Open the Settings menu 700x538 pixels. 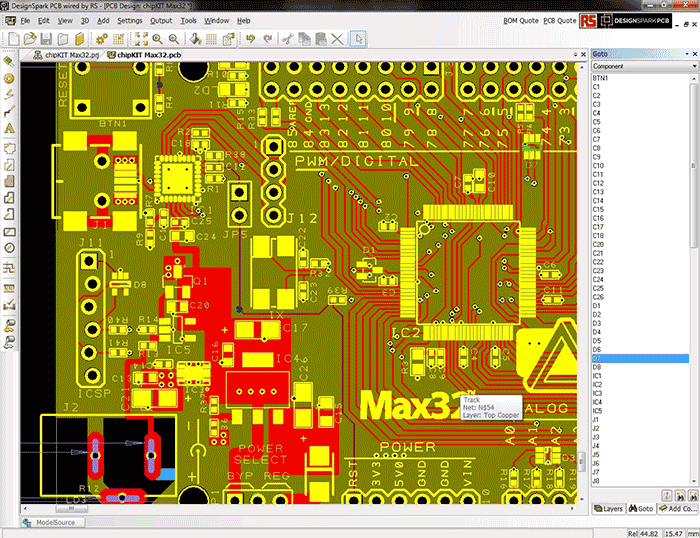pyautogui.click(x=129, y=21)
